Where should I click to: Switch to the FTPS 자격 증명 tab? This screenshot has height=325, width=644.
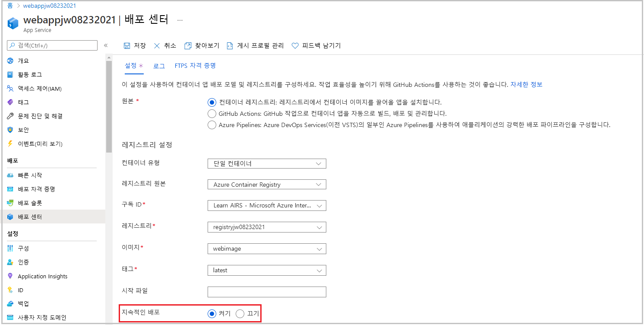pyautogui.click(x=195, y=66)
